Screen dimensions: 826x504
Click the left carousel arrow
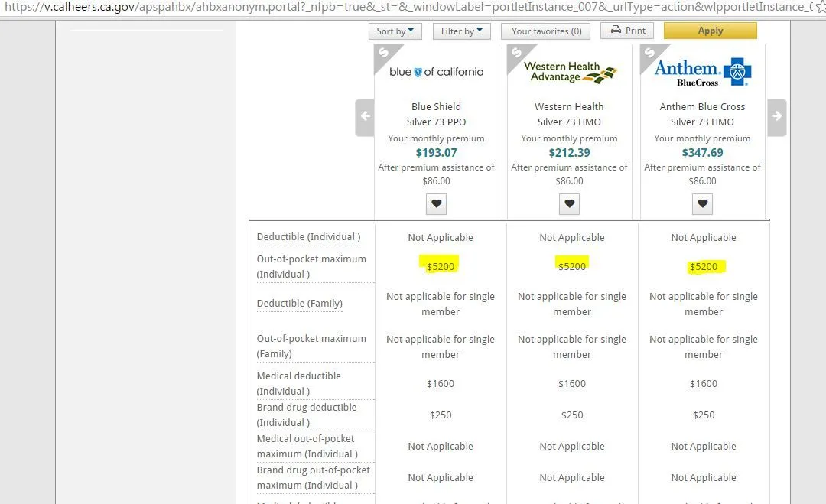(365, 117)
